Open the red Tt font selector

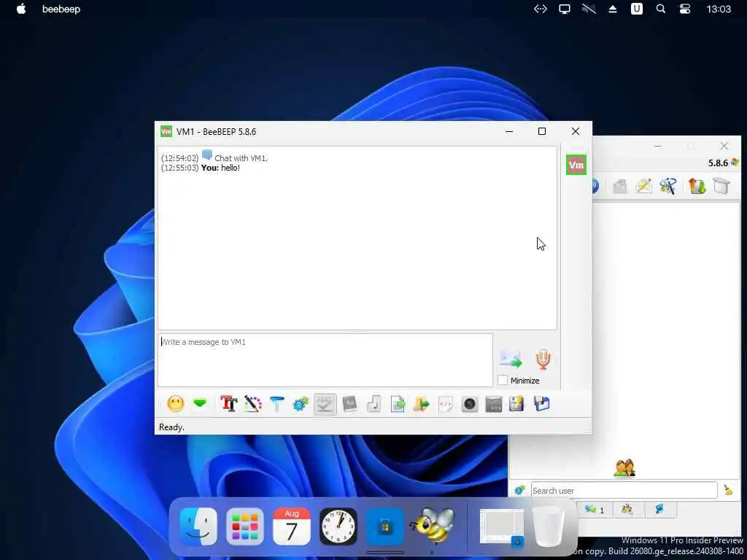pyautogui.click(x=228, y=404)
